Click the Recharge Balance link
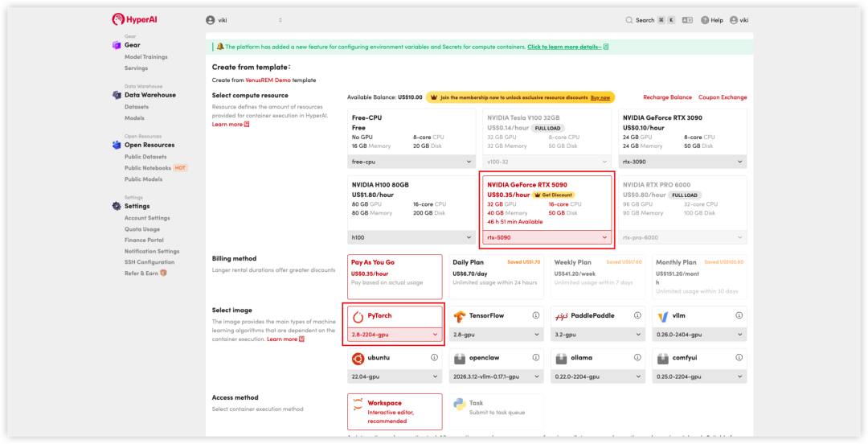The width and height of the screenshot is (868, 444). click(x=667, y=97)
